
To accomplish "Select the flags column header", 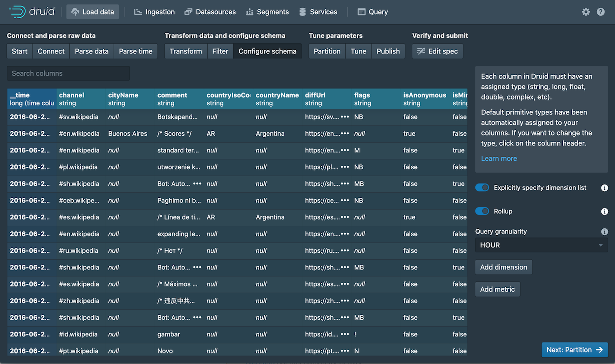I will (376, 99).
